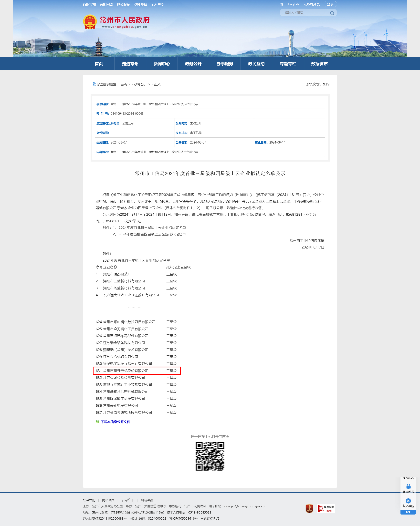This screenshot has width=420, height=526.
Task: Click the national emblem logo
Action: click(90, 22)
